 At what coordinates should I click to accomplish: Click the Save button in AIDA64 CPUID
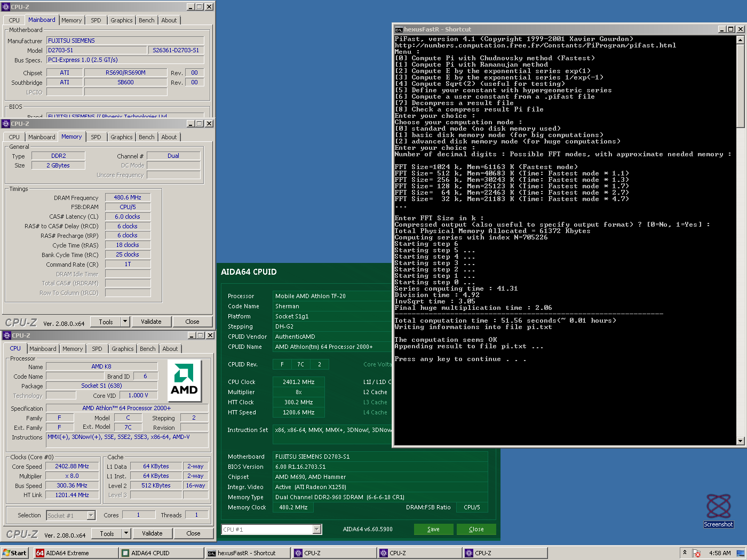pyautogui.click(x=434, y=529)
